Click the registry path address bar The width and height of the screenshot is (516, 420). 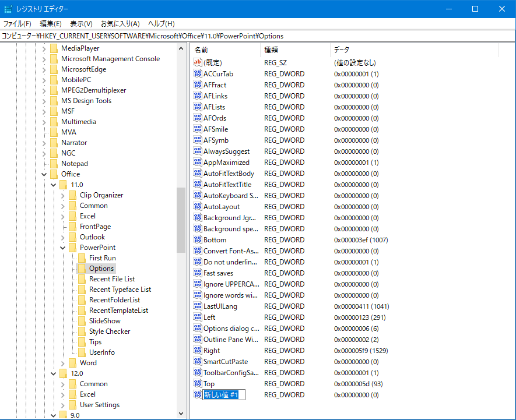pyautogui.click(x=258, y=36)
